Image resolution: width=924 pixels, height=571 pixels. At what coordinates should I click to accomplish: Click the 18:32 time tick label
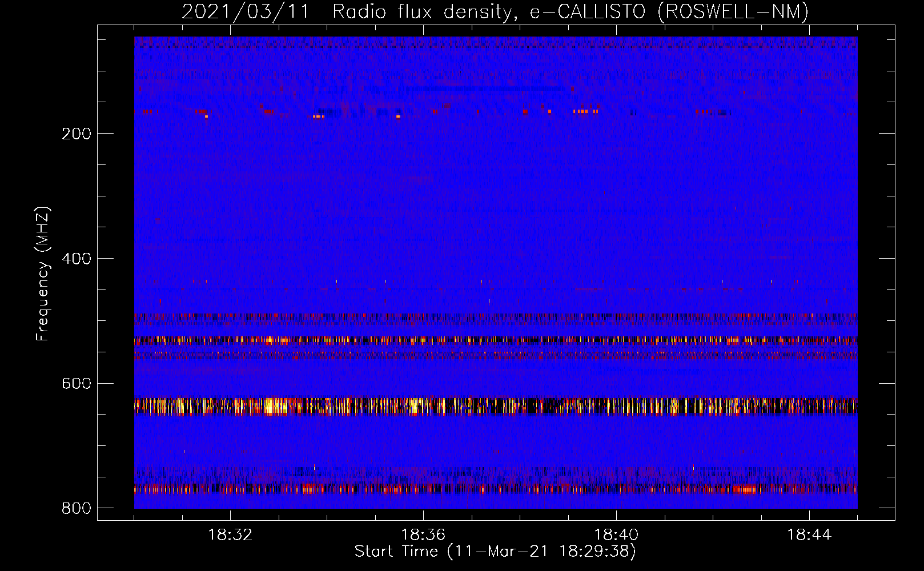pyautogui.click(x=230, y=535)
